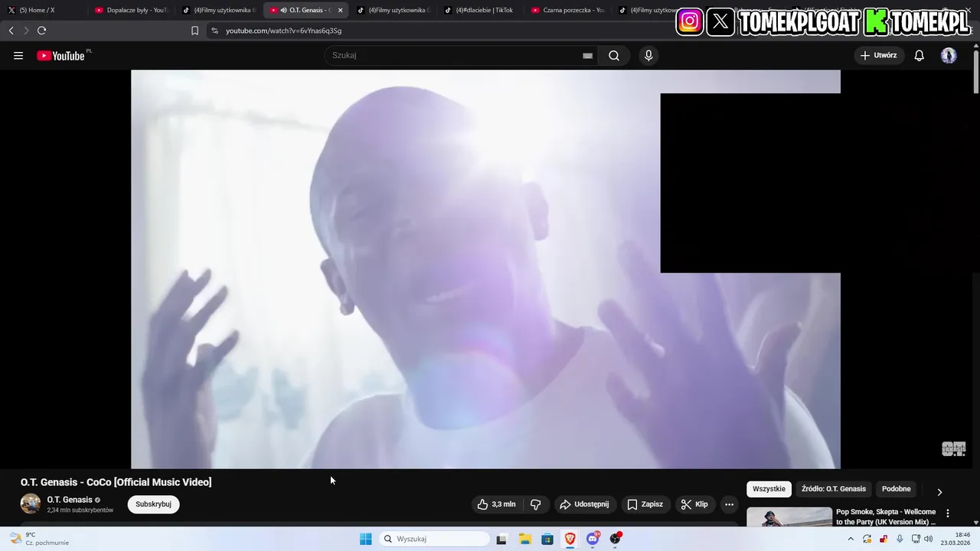The height and width of the screenshot is (551, 980).
Task: Open Task View on the taskbar
Action: 501,539
